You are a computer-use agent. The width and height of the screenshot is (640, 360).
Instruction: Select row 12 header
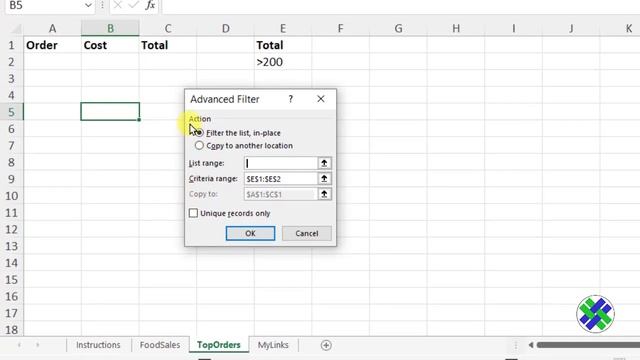pos(11,229)
